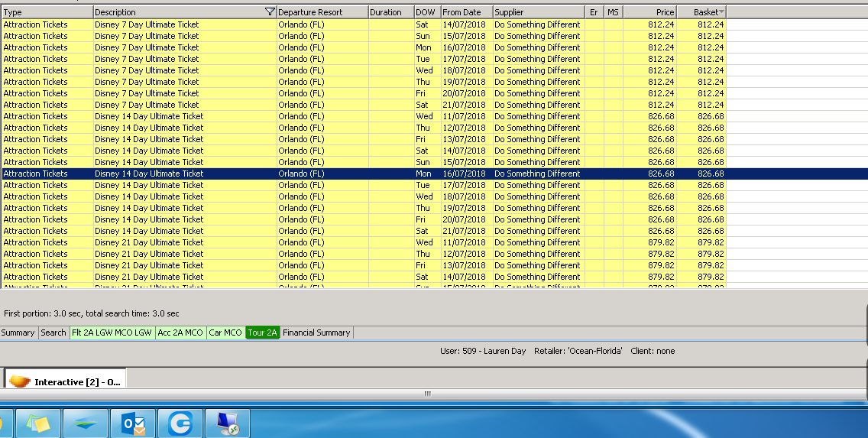Click highlighted Disney 14 Day row dated 16/07/2018
This screenshot has height=438, width=868.
coord(435,174)
